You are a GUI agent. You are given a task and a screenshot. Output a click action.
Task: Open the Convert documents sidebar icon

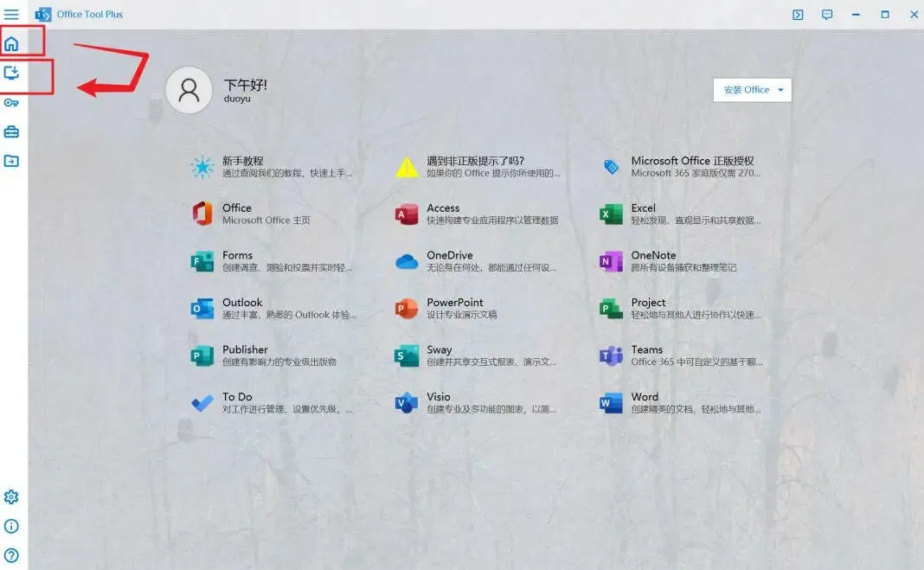click(x=11, y=161)
